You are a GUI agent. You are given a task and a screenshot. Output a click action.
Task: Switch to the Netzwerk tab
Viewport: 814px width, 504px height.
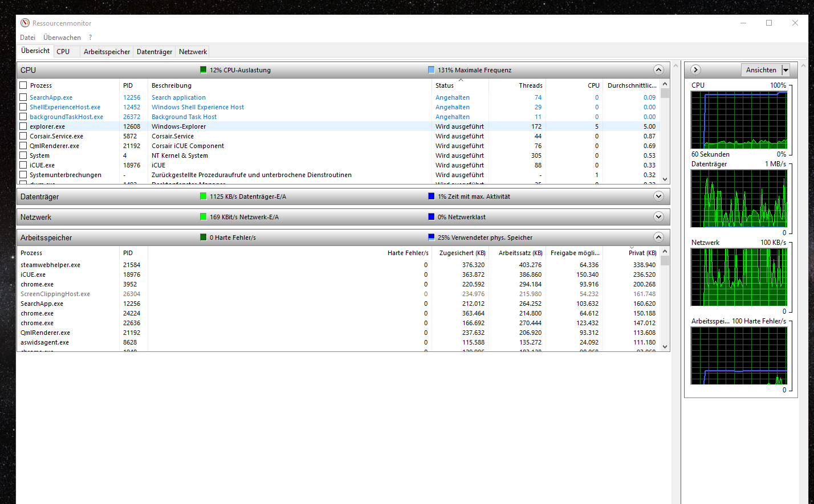[x=193, y=52]
